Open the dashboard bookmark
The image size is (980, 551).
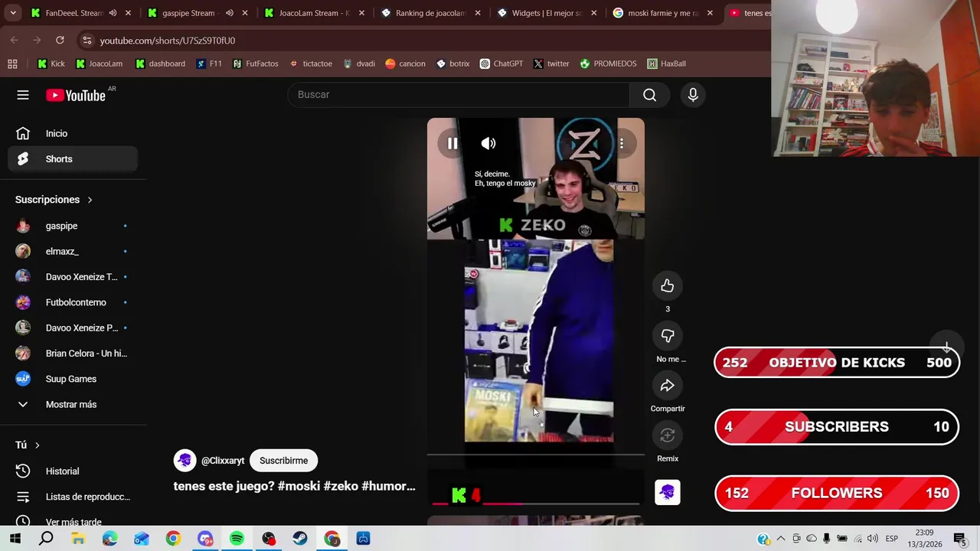(x=160, y=64)
